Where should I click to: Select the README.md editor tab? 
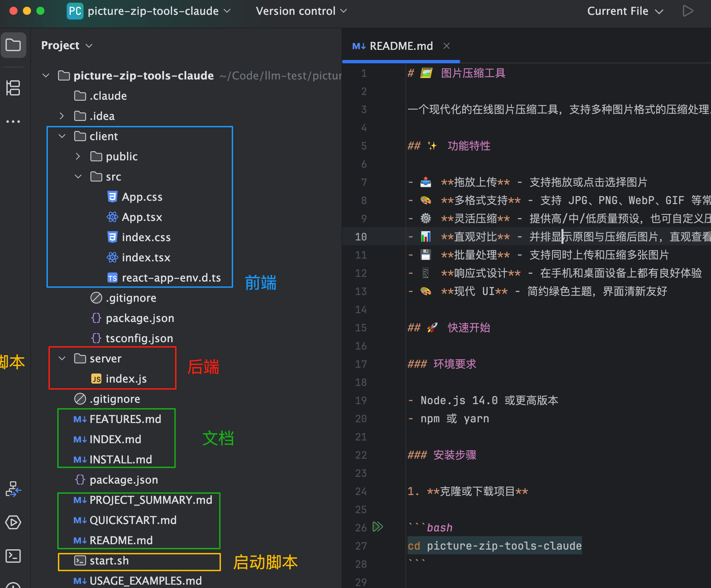pyautogui.click(x=401, y=46)
